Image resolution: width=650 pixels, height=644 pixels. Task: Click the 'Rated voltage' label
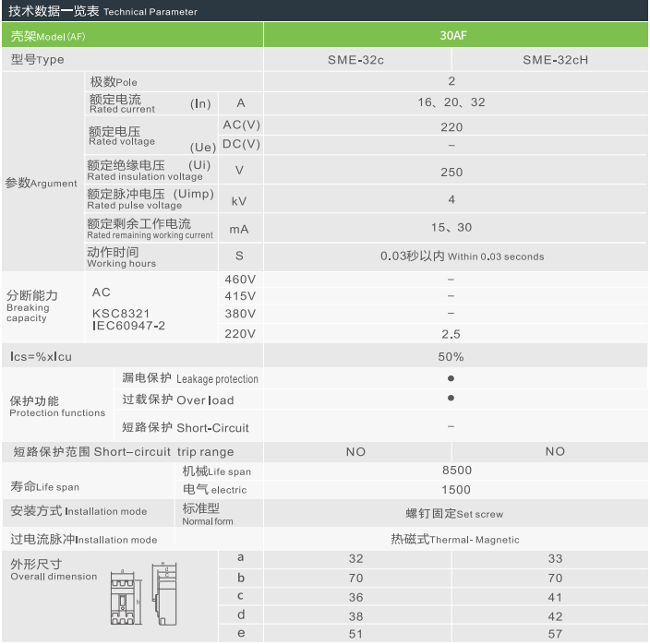122,142
